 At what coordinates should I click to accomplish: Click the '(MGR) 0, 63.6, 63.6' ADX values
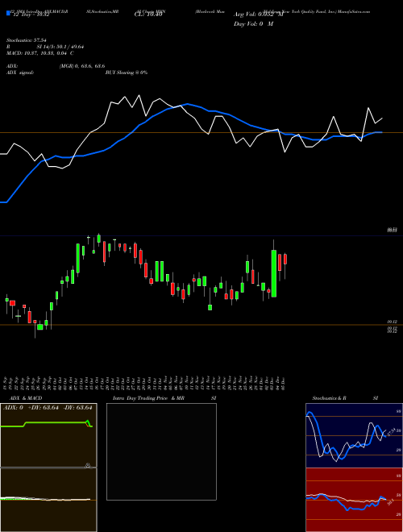tap(82, 66)
